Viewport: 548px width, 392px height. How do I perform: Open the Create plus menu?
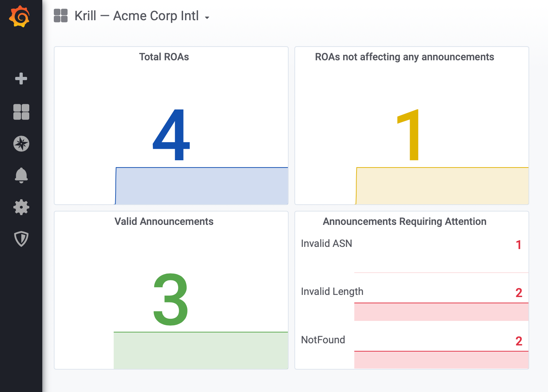[21, 78]
